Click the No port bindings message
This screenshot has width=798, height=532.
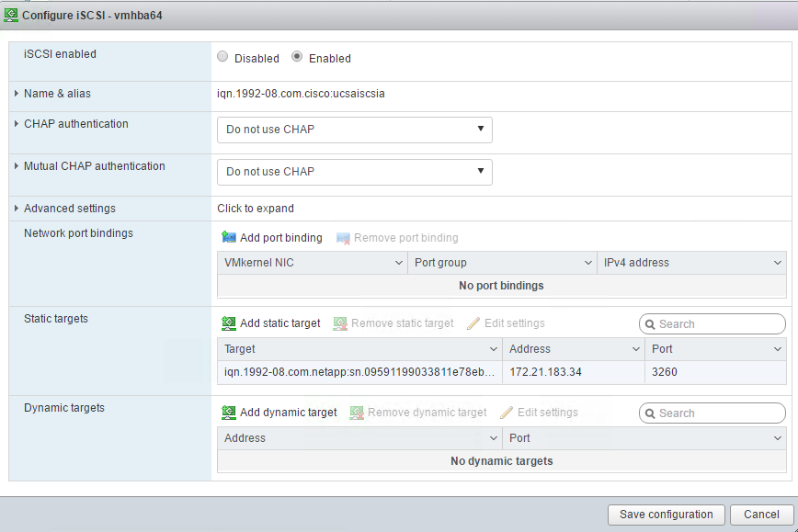coord(501,286)
